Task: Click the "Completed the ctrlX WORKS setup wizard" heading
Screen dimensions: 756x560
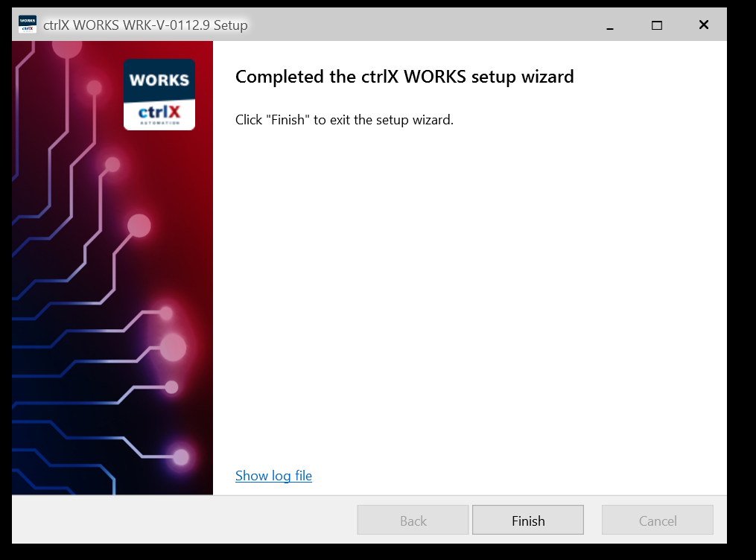Action: (404, 77)
